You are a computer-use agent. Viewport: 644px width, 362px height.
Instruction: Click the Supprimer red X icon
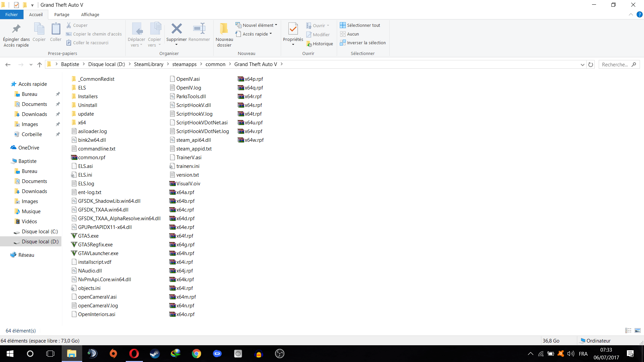click(176, 29)
